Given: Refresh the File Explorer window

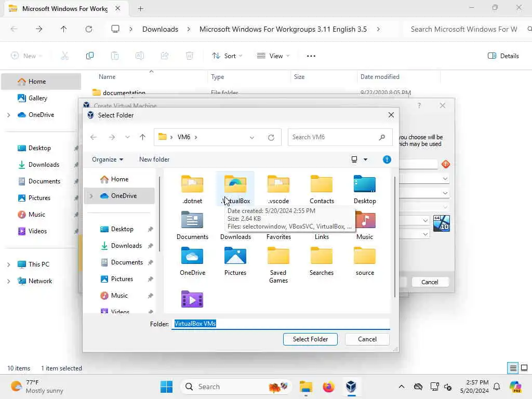Looking at the screenshot, I should pyautogui.click(x=89, y=29).
